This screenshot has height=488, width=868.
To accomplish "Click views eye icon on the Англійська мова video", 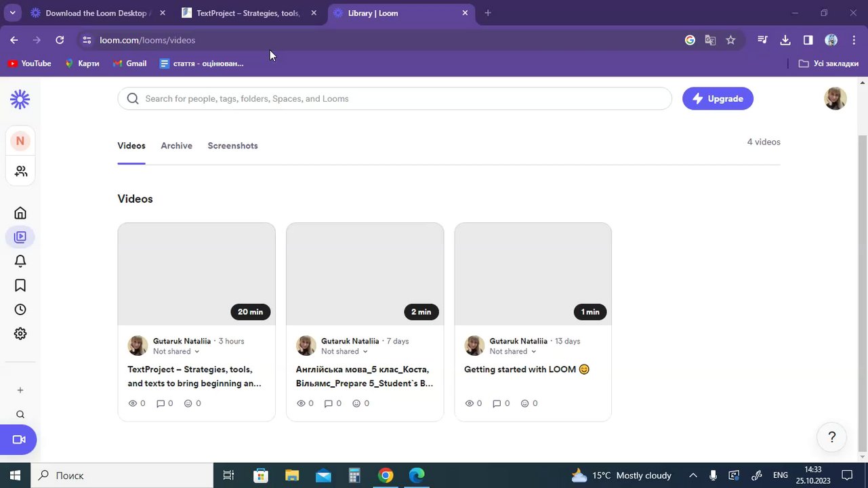I will [x=301, y=403].
